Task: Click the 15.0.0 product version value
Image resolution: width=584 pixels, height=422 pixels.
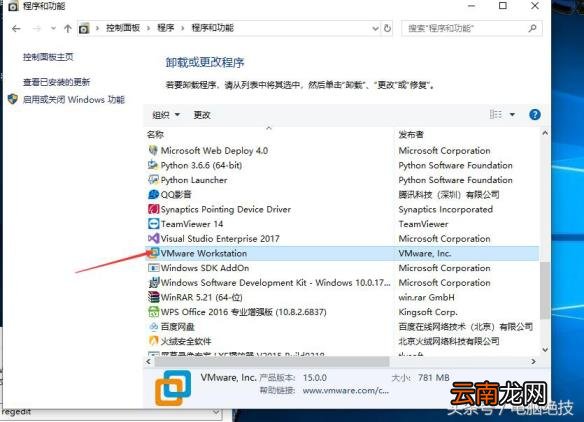Action: [315, 378]
